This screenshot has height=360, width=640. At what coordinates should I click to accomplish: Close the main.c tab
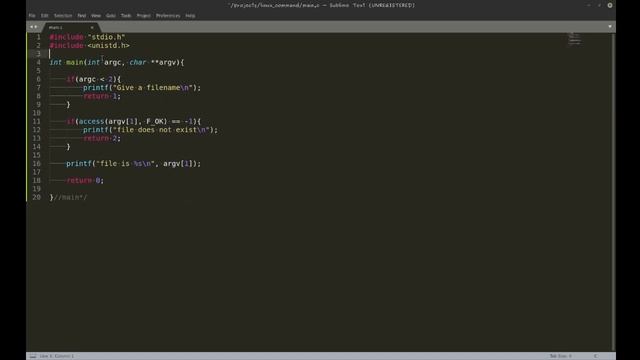coord(92,27)
